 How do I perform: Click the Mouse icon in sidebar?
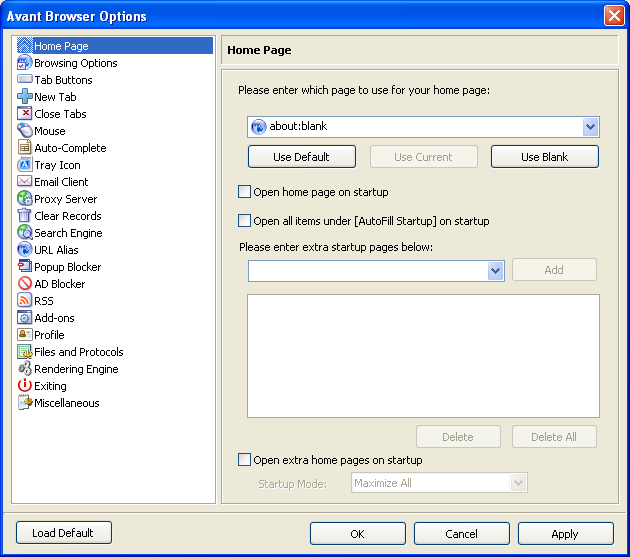25,130
